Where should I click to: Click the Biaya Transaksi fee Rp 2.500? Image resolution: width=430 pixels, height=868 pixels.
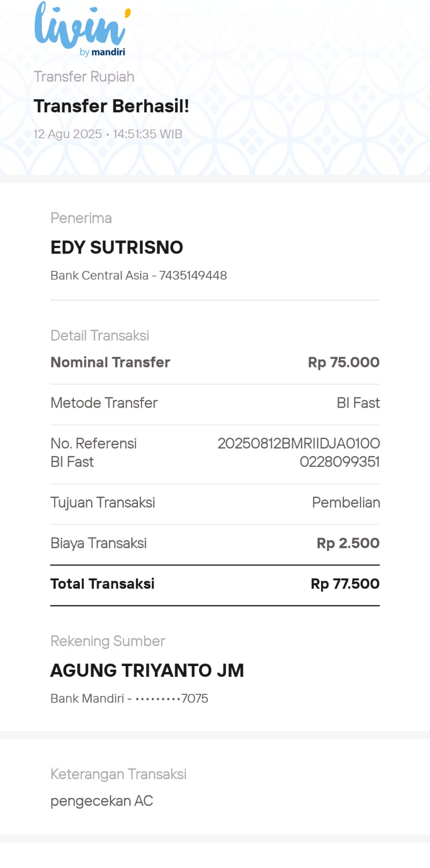point(348,543)
